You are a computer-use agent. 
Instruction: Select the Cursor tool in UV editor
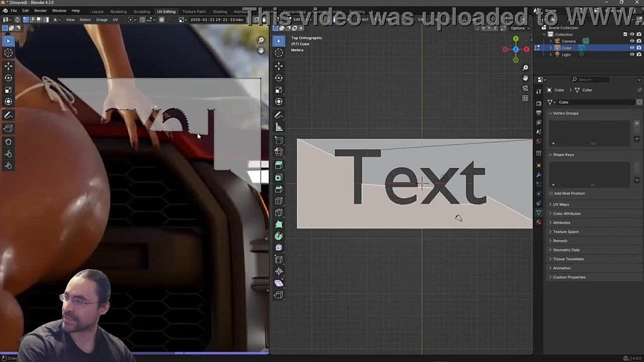[x=9, y=53]
